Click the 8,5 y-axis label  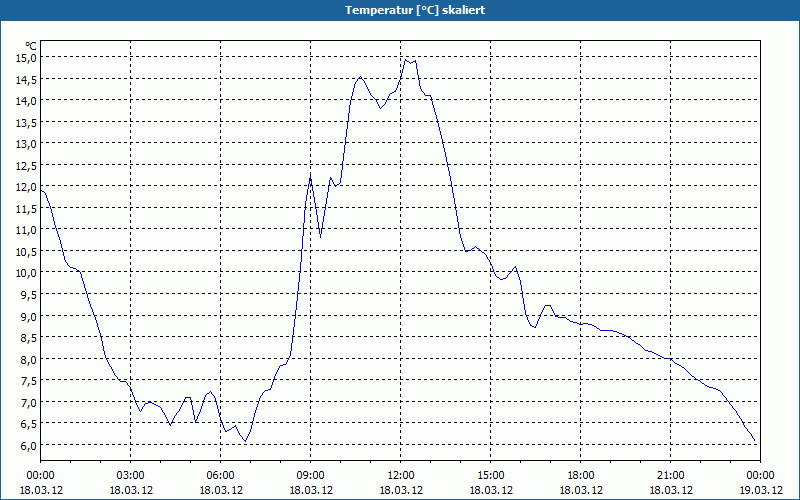coord(29,338)
